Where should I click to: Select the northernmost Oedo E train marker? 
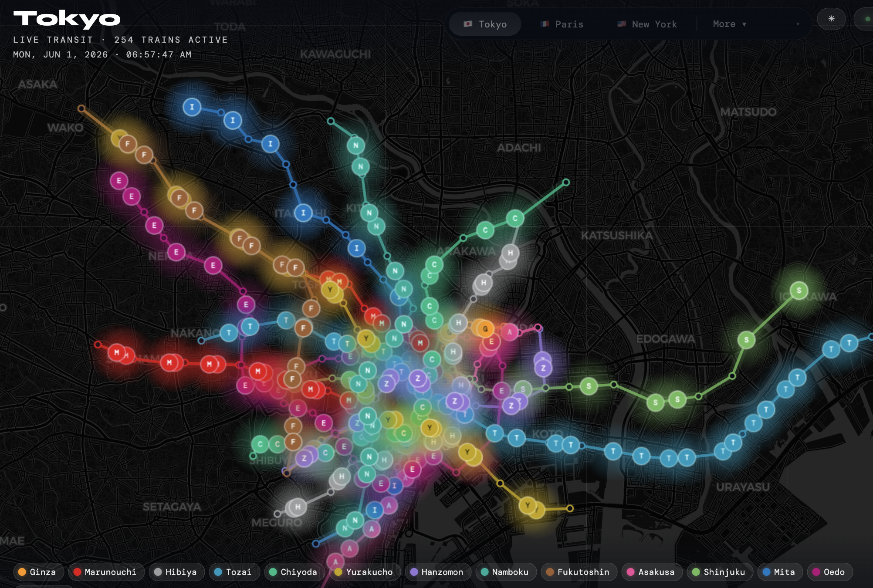pos(119,181)
